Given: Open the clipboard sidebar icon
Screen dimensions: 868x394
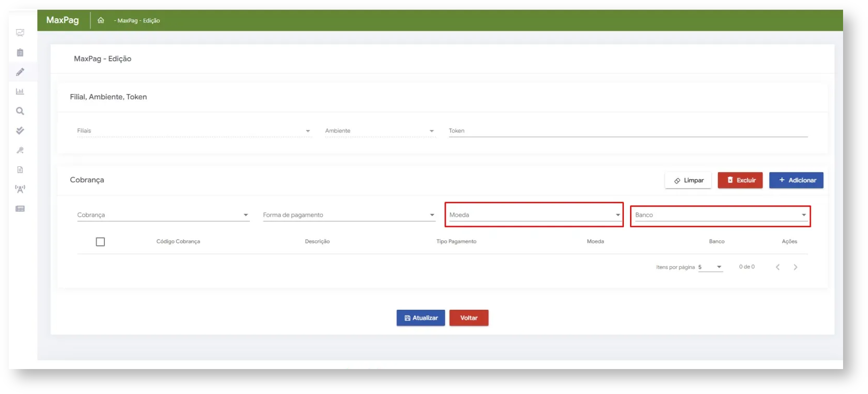Looking at the screenshot, I should (x=20, y=52).
